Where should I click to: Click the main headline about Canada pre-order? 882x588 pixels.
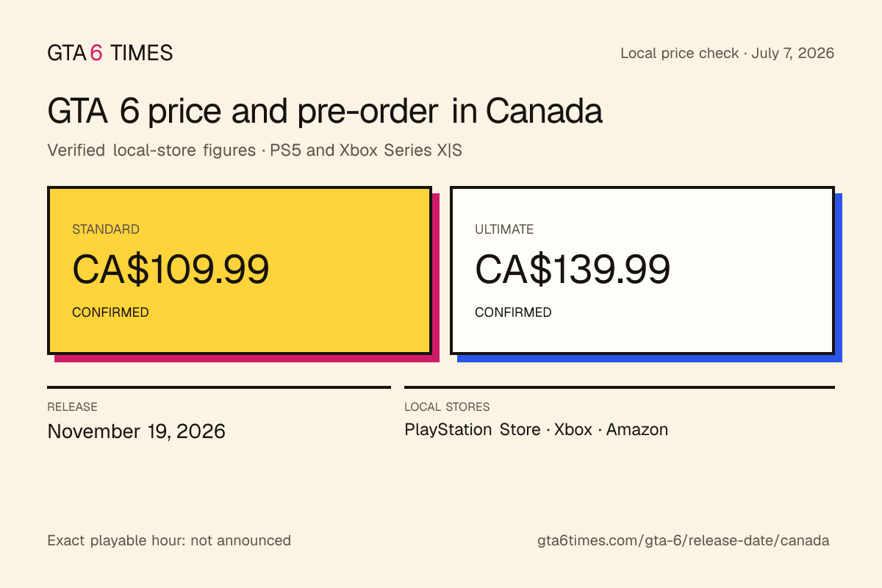[325, 112]
